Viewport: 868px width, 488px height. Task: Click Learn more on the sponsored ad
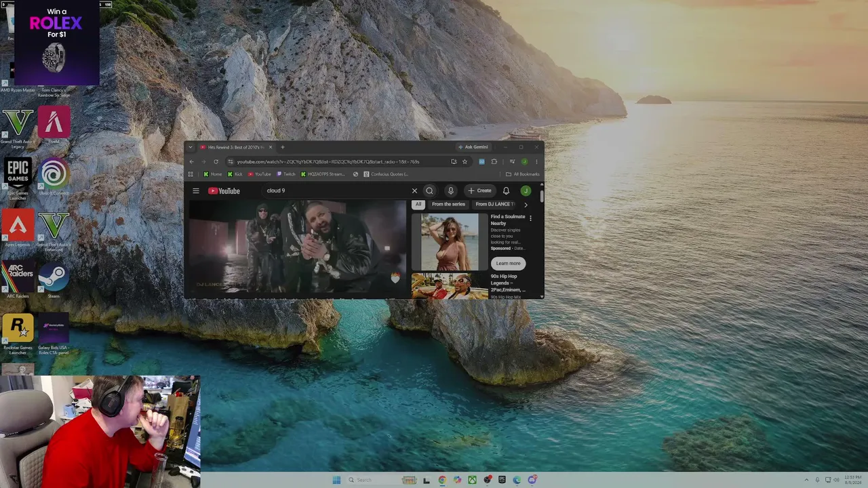508,263
